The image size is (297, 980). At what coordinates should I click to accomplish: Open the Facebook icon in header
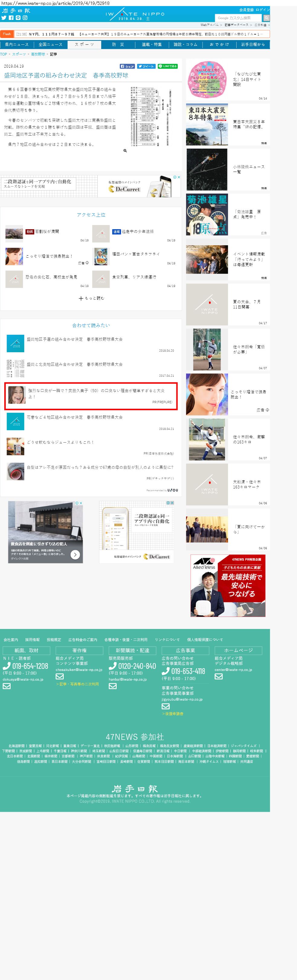[x=11, y=18]
